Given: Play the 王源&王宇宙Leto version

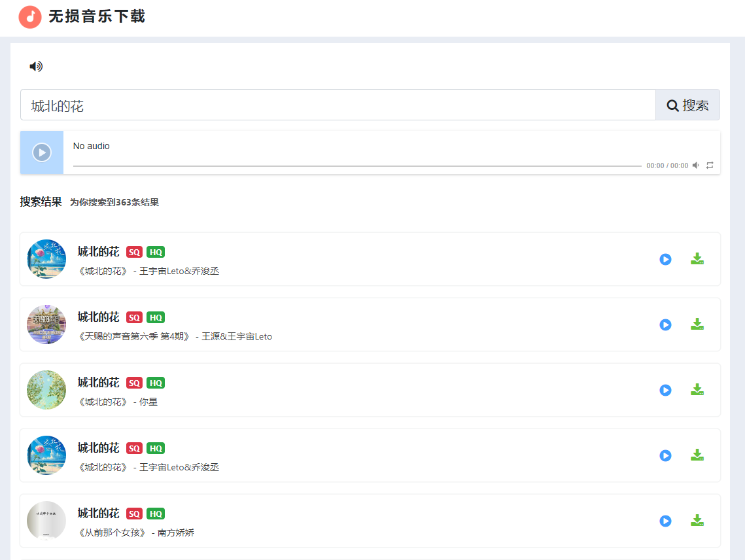Looking at the screenshot, I should (x=665, y=324).
